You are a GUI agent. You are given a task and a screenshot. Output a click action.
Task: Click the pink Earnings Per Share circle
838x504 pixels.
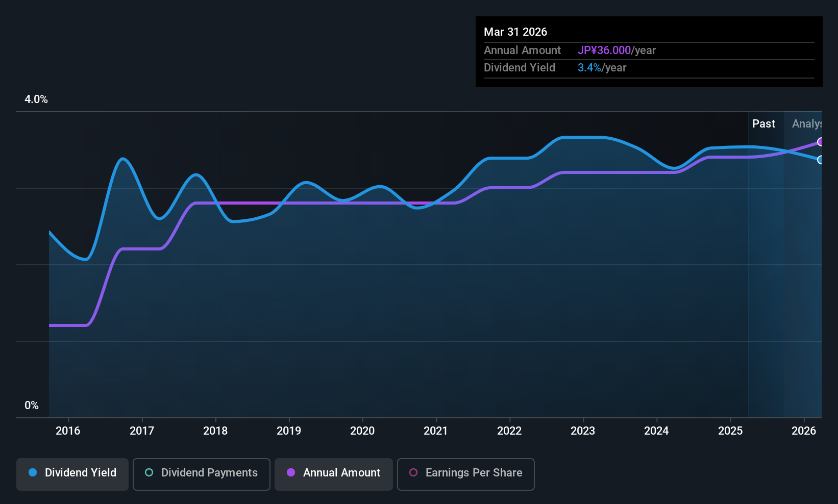413,472
